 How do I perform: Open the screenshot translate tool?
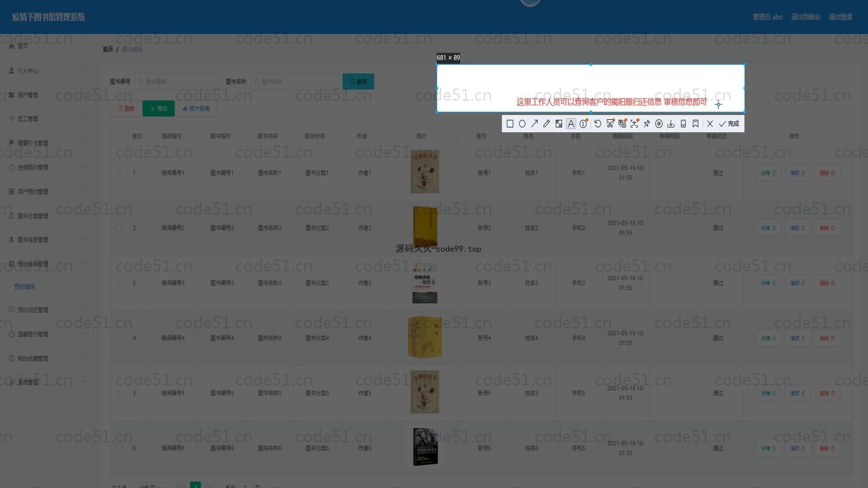click(x=623, y=124)
